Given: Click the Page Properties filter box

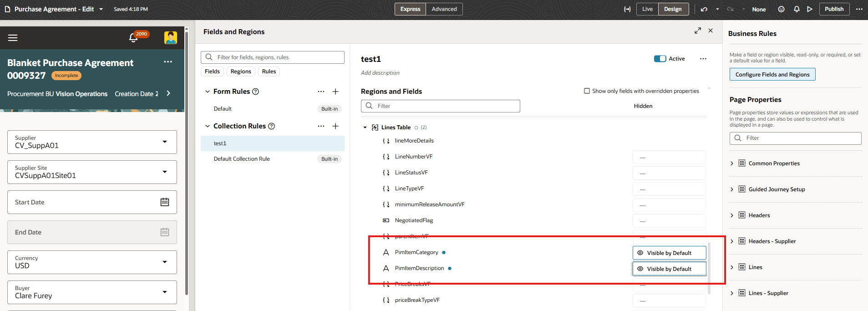Looking at the screenshot, I should pos(796,138).
